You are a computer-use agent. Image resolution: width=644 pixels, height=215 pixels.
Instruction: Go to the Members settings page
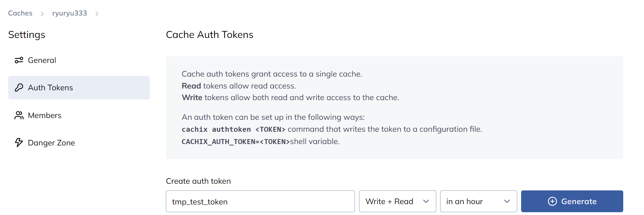pyautogui.click(x=44, y=115)
